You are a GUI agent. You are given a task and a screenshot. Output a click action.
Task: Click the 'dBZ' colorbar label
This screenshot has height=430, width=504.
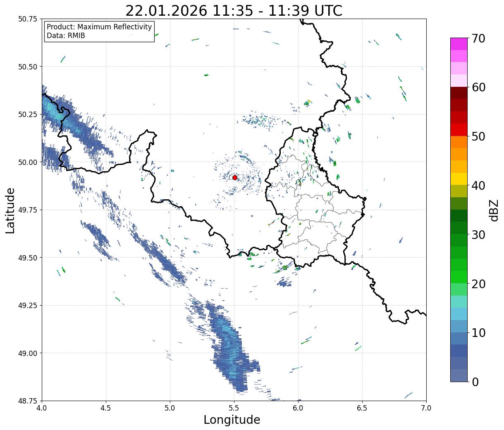(x=494, y=210)
